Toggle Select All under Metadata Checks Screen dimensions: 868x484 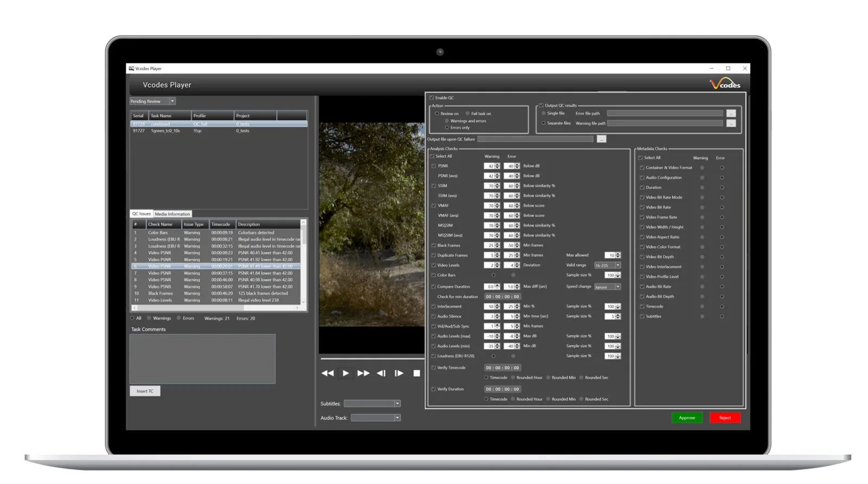click(641, 158)
